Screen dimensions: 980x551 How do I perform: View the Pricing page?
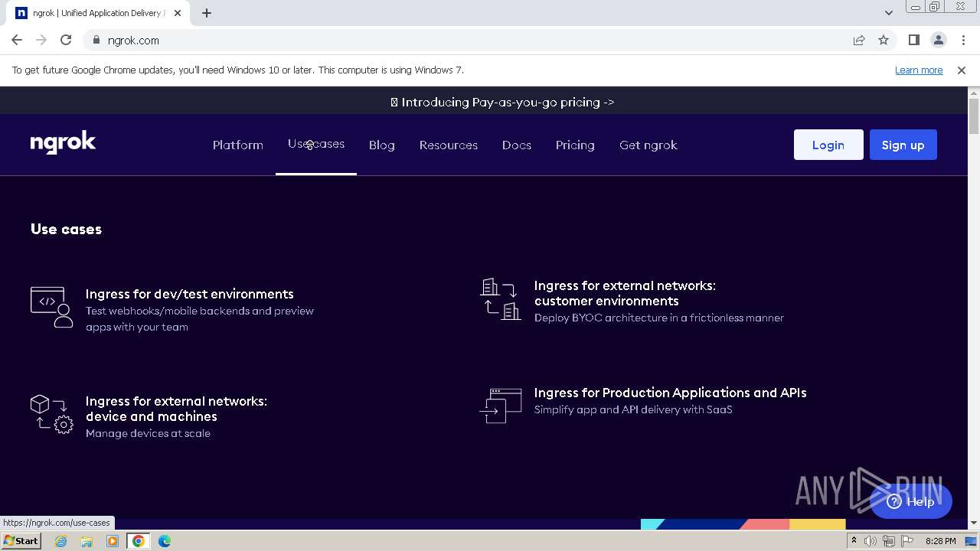pos(575,145)
